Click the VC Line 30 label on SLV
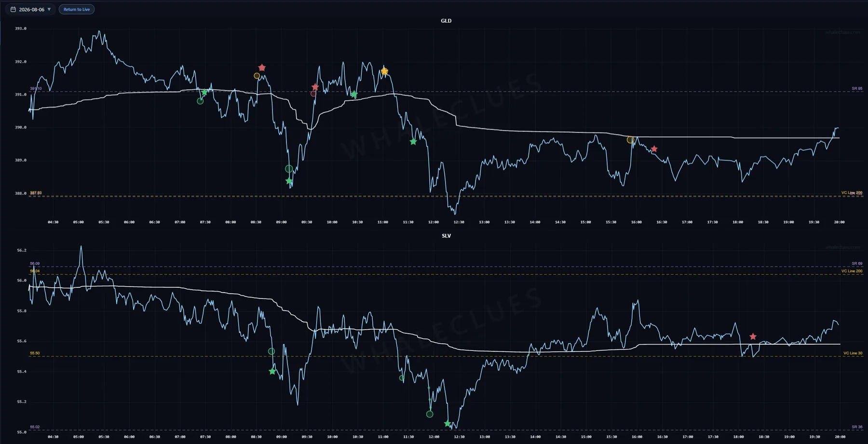The height and width of the screenshot is (444, 868). point(853,353)
